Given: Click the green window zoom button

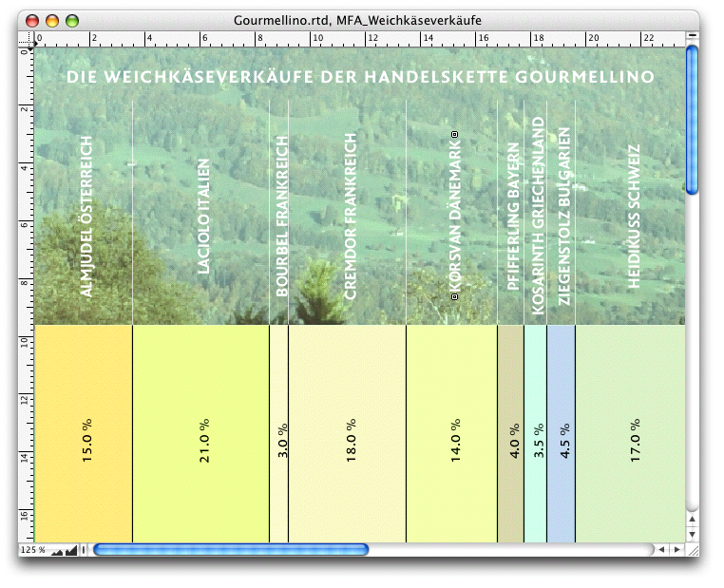Looking at the screenshot, I should [x=71, y=20].
